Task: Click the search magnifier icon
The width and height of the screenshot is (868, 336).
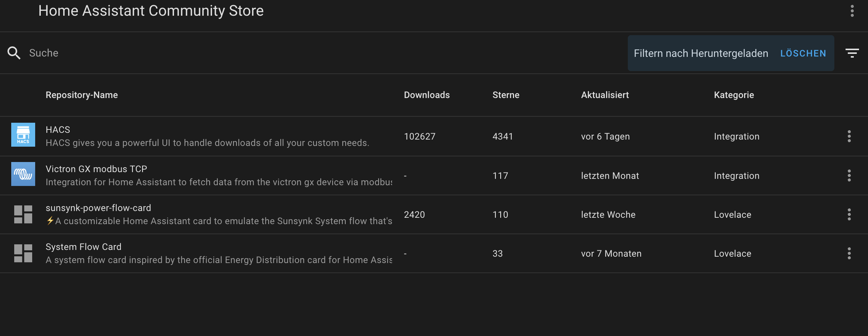Action: tap(14, 53)
